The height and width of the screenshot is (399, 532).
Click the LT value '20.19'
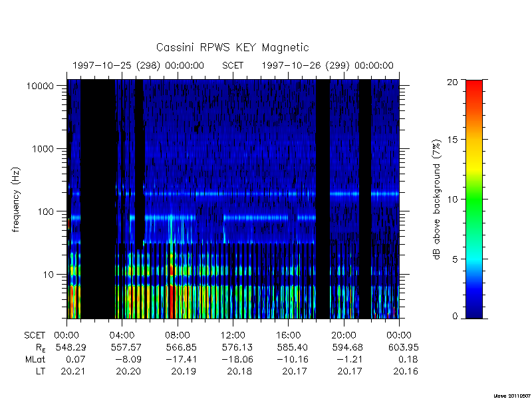click(184, 371)
